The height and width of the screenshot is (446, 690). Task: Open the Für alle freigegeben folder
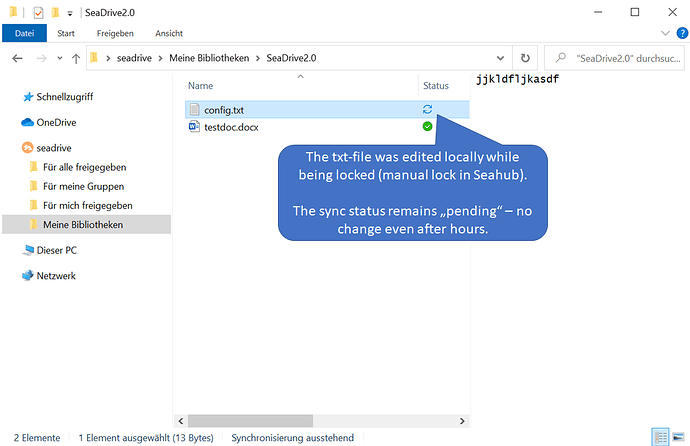[x=84, y=167]
